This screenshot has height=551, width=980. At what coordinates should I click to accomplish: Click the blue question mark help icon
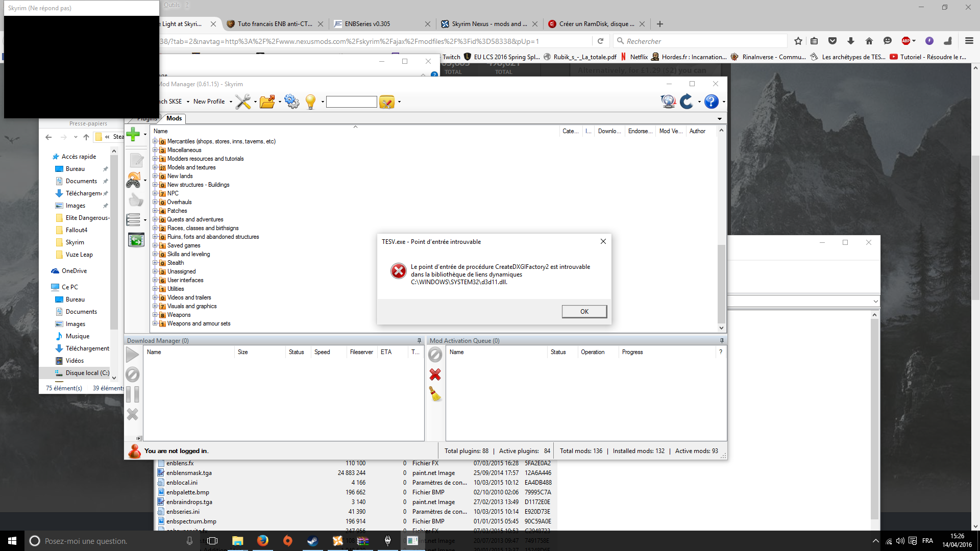pyautogui.click(x=711, y=102)
